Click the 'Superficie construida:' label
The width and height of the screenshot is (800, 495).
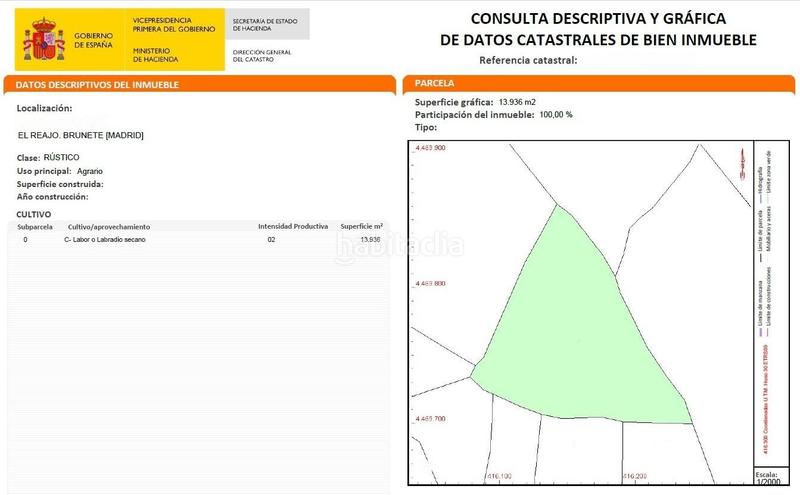(60, 184)
